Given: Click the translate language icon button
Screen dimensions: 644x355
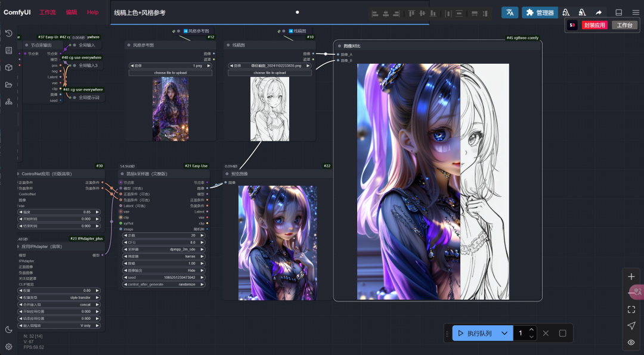Looking at the screenshot, I should point(510,13).
